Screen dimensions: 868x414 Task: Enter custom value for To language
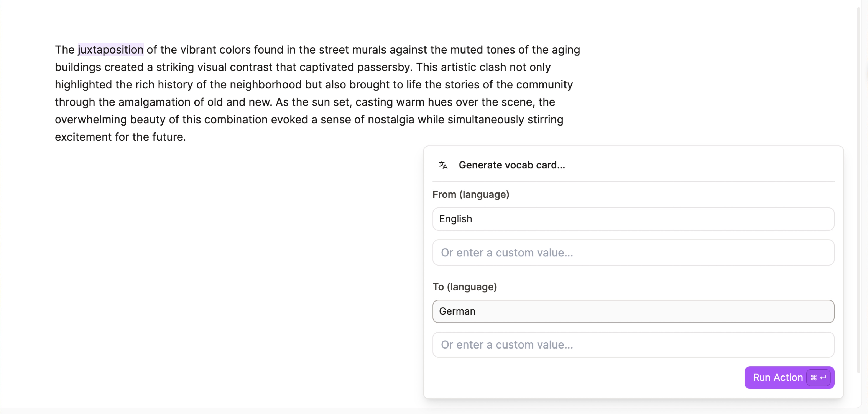click(x=633, y=344)
